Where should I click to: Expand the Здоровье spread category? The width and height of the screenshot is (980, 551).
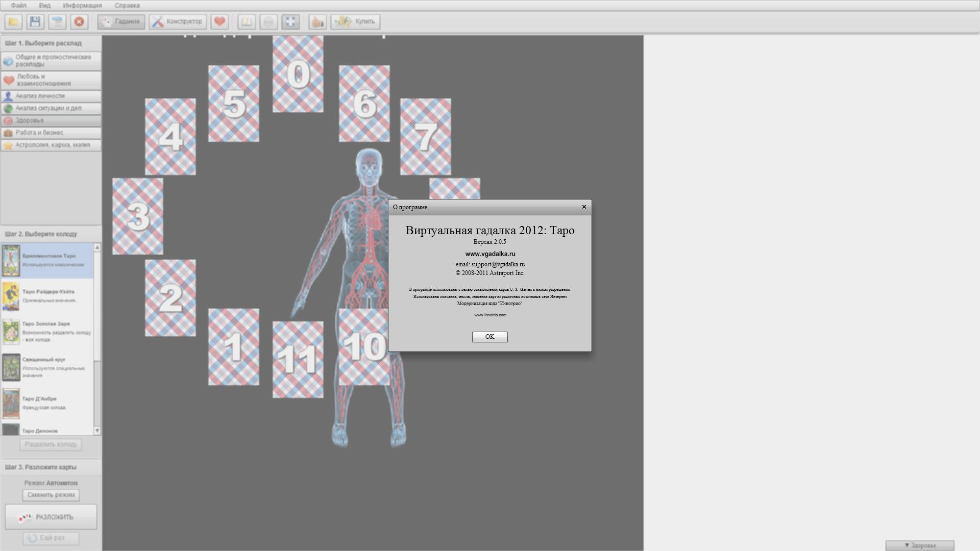[51, 120]
